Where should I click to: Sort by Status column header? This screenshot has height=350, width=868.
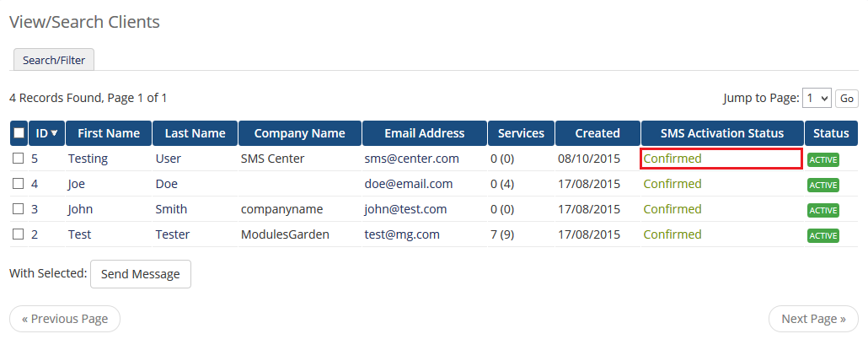pos(832,133)
